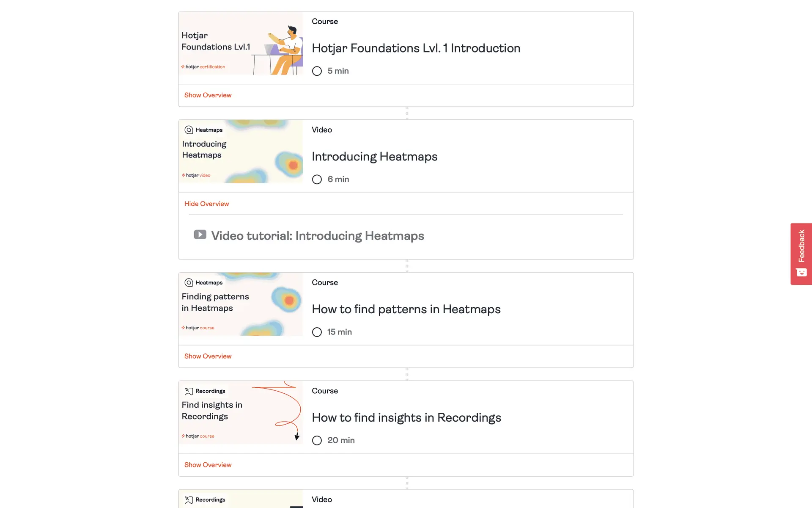The height and width of the screenshot is (508, 812).
Task: Open the Feedback side tab
Action: click(801, 246)
